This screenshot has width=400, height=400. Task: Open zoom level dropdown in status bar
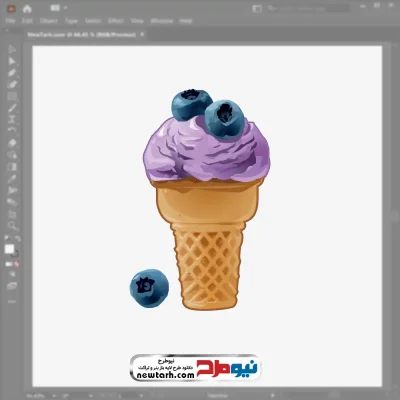[54, 396]
